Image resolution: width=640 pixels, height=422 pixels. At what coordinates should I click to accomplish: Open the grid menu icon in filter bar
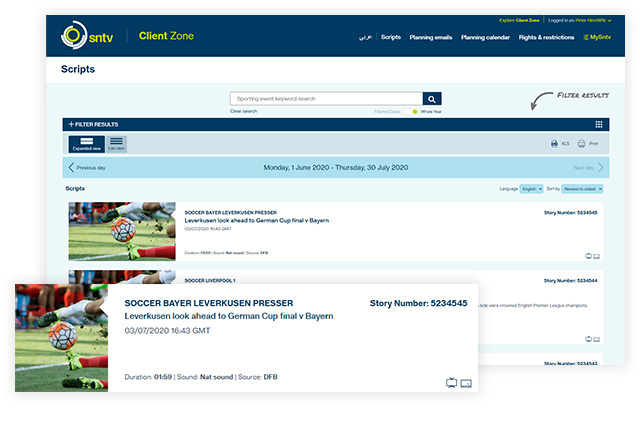(x=599, y=124)
